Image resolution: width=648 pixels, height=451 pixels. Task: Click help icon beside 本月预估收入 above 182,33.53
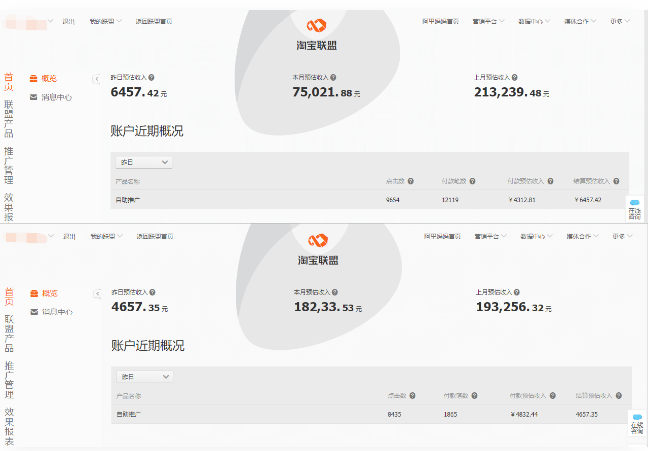click(333, 292)
